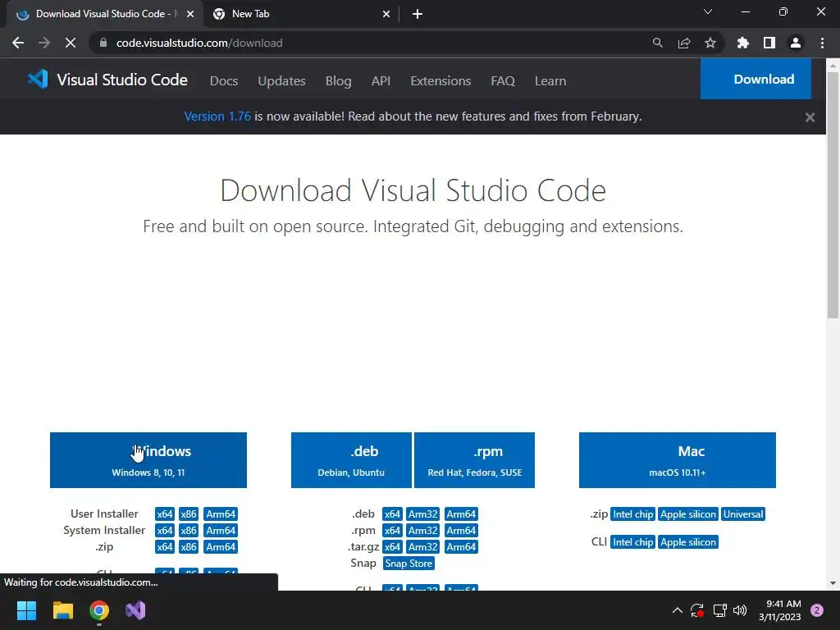The width and height of the screenshot is (840, 630).
Task: Open the tab search dropdown chevron
Action: (x=708, y=11)
